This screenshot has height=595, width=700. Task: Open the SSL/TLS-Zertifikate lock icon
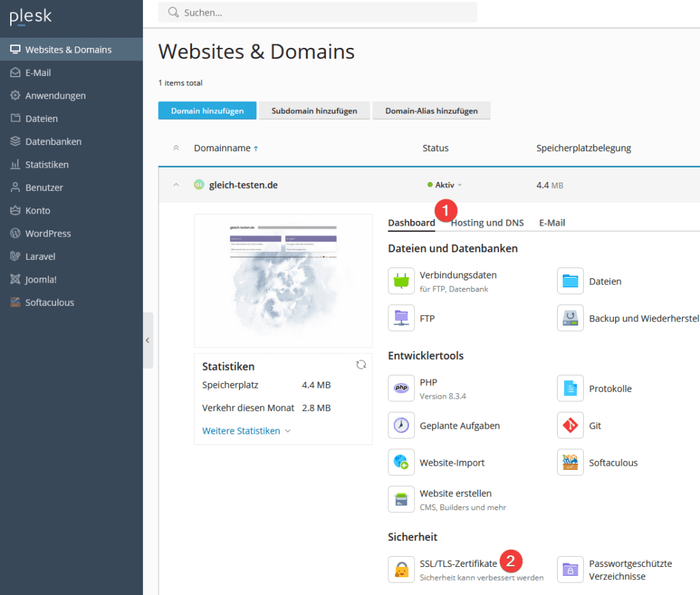pyautogui.click(x=401, y=569)
